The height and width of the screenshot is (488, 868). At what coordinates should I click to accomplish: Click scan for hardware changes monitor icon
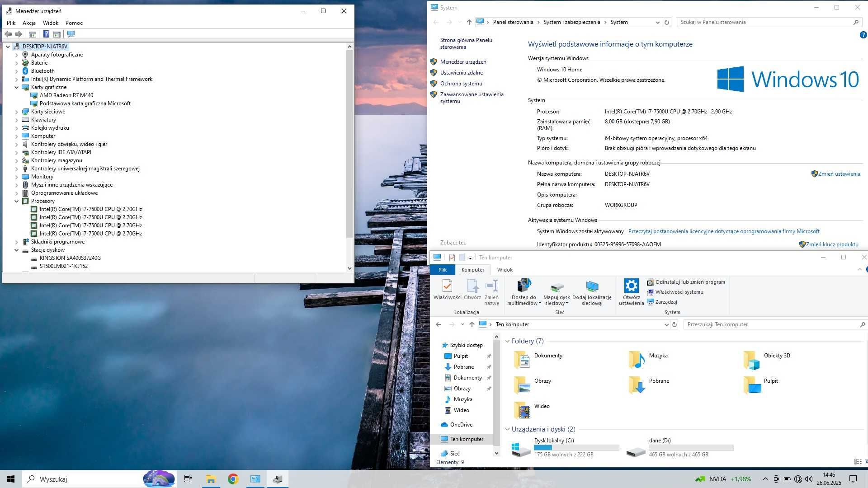[x=71, y=34]
